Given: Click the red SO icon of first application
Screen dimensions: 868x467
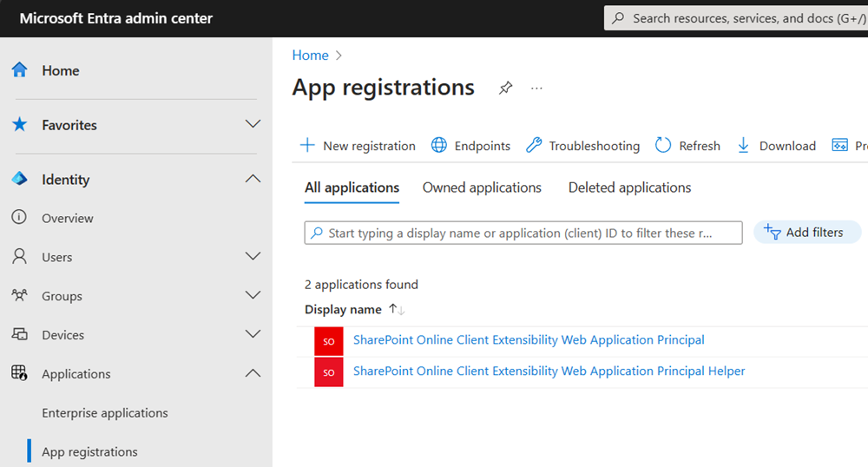Looking at the screenshot, I should 329,341.
